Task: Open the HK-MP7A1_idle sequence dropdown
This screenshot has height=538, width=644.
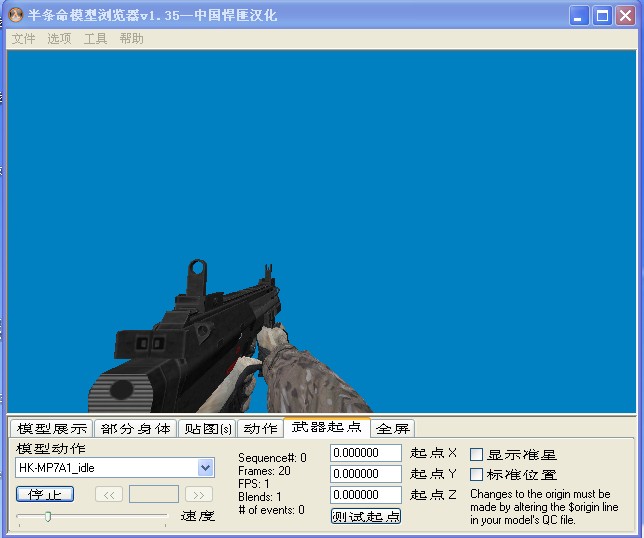Action: tap(205, 467)
